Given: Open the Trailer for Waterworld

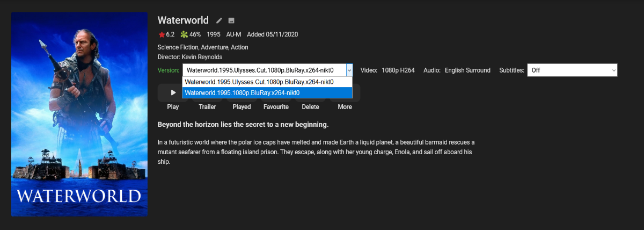Looking at the screenshot, I should click(x=207, y=106).
